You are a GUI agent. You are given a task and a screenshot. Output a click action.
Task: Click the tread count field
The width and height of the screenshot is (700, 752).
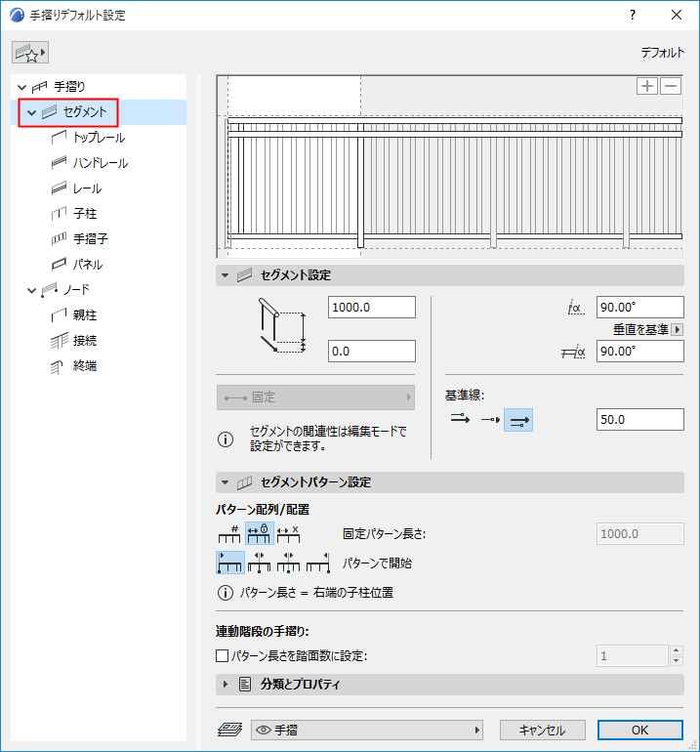coord(632,655)
